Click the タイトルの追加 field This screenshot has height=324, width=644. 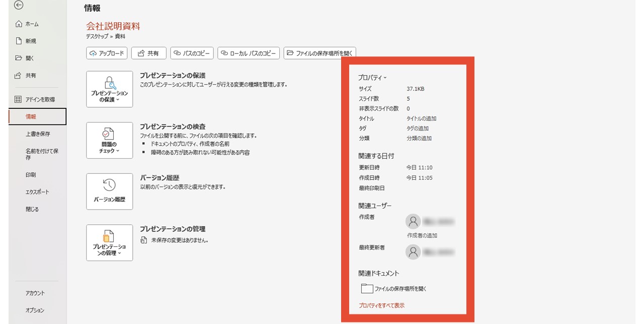tap(422, 118)
